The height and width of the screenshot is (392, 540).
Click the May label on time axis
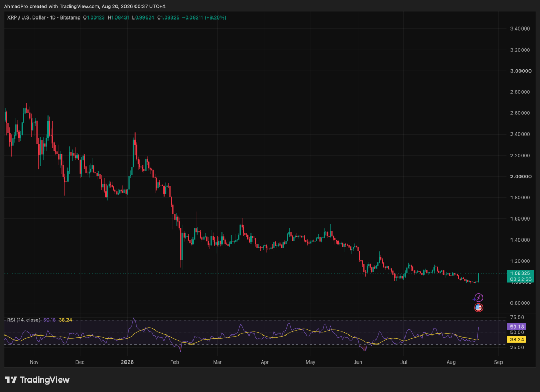pyautogui.click(x=310, y=362)
